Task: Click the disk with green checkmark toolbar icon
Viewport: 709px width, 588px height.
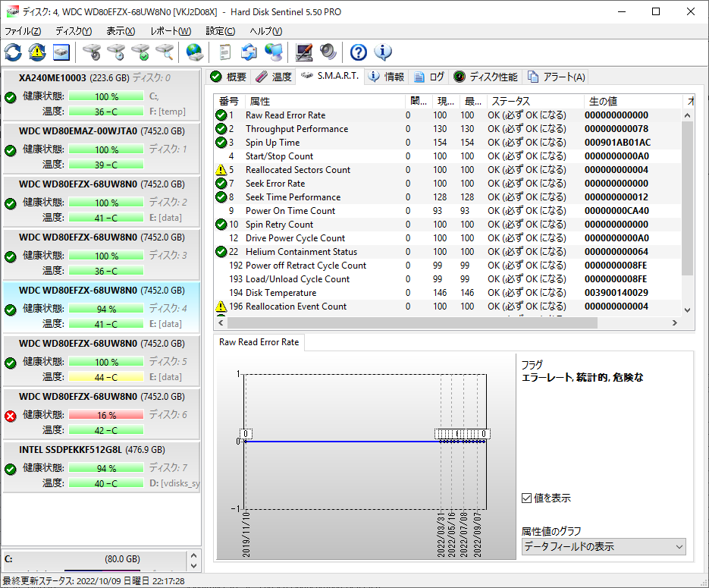Action: [x=140, y=52]
